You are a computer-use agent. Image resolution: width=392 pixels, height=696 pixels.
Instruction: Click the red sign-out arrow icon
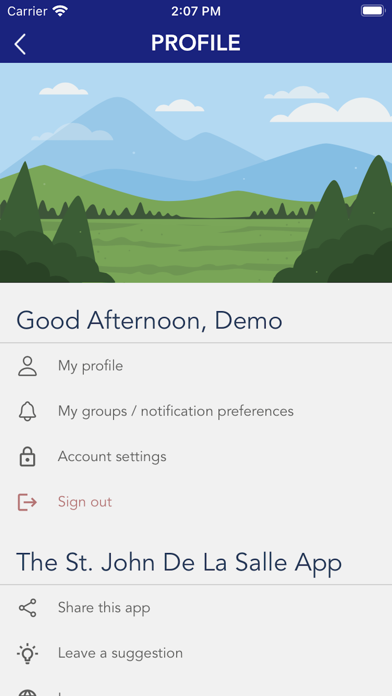tap(28, 502)
